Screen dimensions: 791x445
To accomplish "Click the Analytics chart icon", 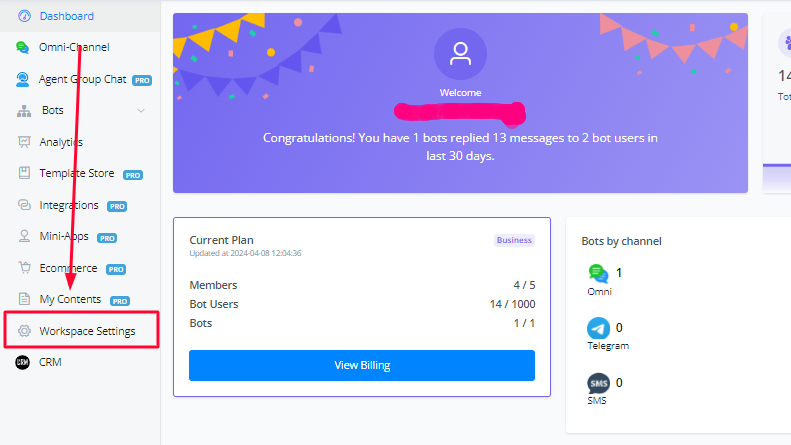I will coord(24,142).
